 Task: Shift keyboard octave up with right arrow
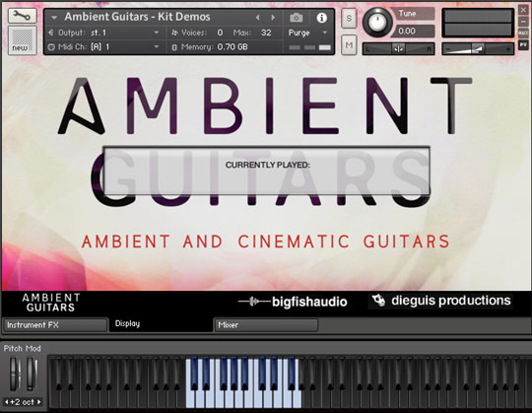[39, 402]
